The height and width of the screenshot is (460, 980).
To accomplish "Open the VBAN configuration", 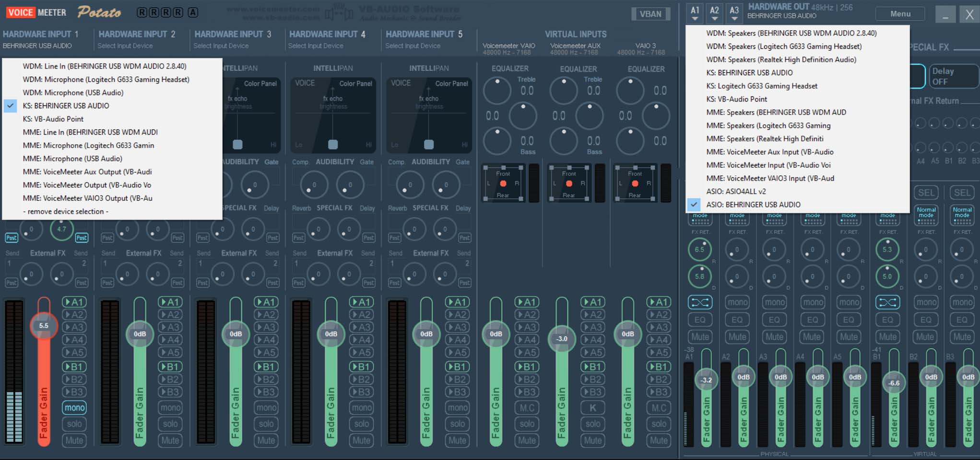I will (x=650, y=14).
